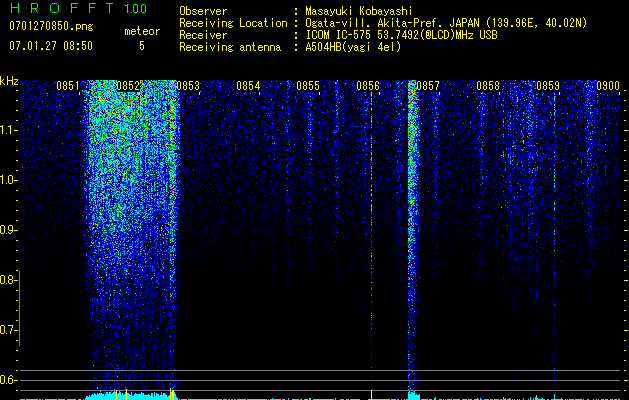
Task: Select the filename 0701270850.png
Action: pyautogui.click(x=51, y=26)
